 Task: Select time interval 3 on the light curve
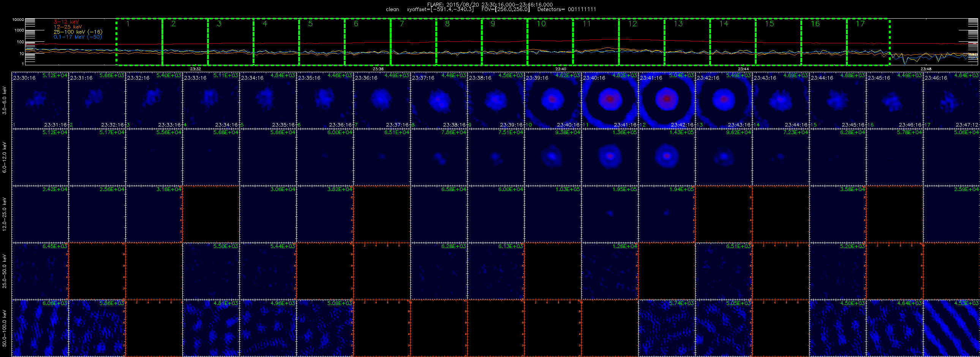click(x=231, y=42)
